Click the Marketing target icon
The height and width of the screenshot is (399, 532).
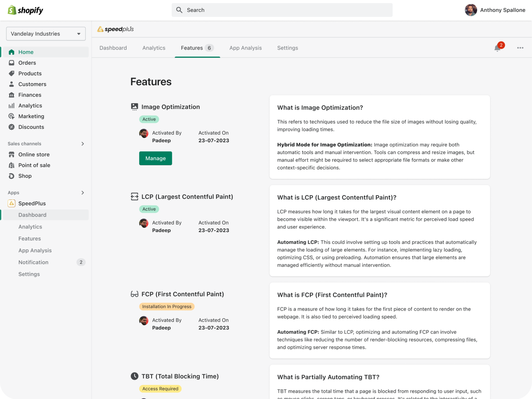[x=11, y=116]
